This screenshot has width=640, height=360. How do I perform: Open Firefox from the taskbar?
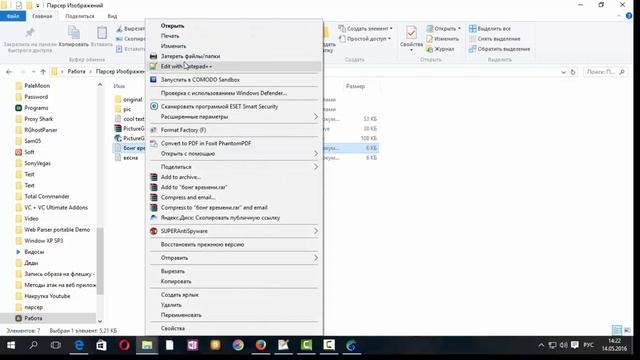260,345
